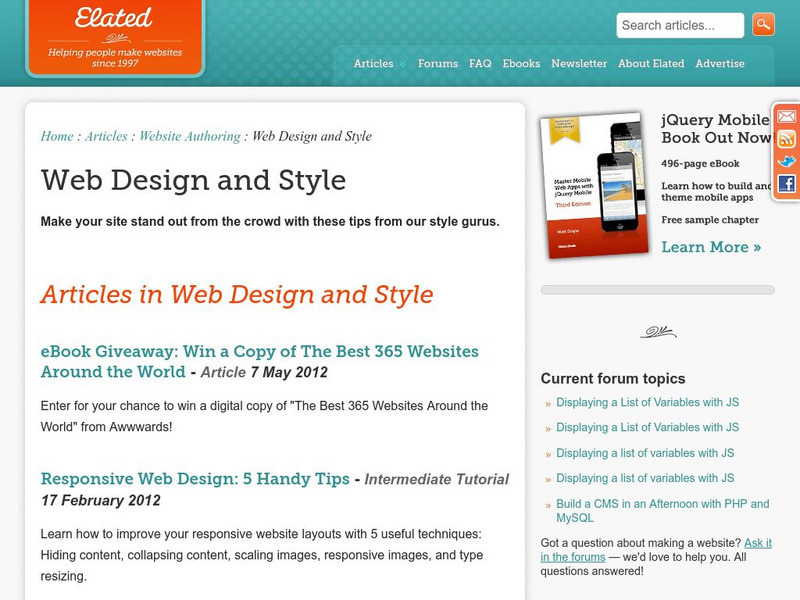Viewport: 800px width, 600px height.
Task: Click the email sharing icon
Action: [786, 116]
